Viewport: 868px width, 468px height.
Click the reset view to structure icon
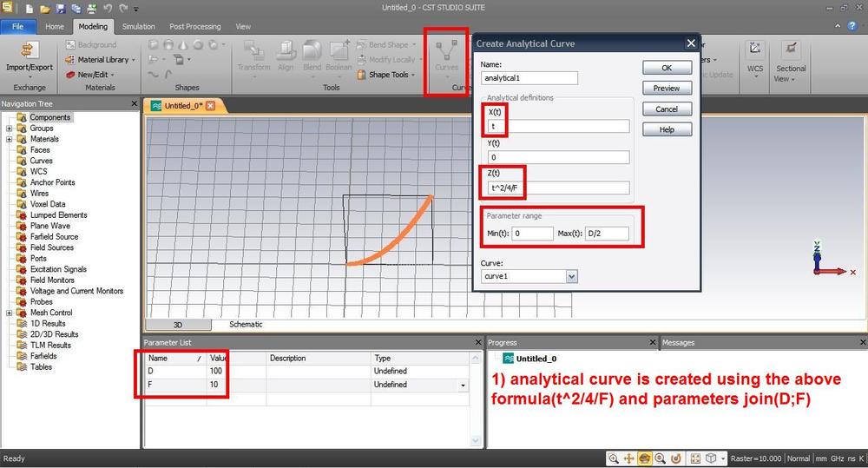coord(696,458)
